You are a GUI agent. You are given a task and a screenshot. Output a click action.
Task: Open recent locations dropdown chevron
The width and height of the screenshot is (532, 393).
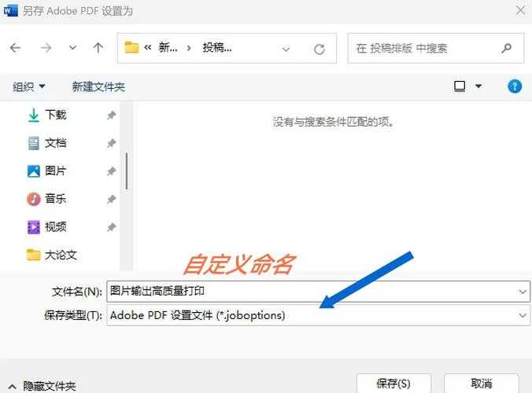[72, 48]
